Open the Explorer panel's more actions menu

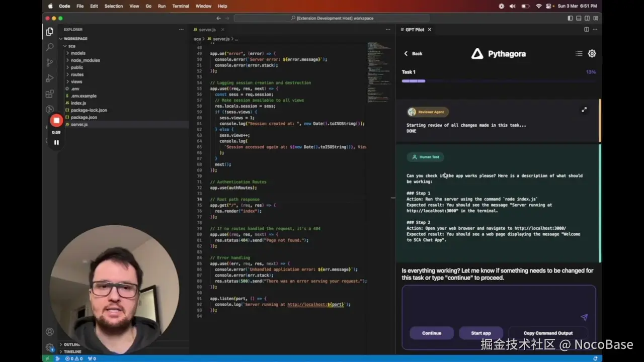click(181, 30)
